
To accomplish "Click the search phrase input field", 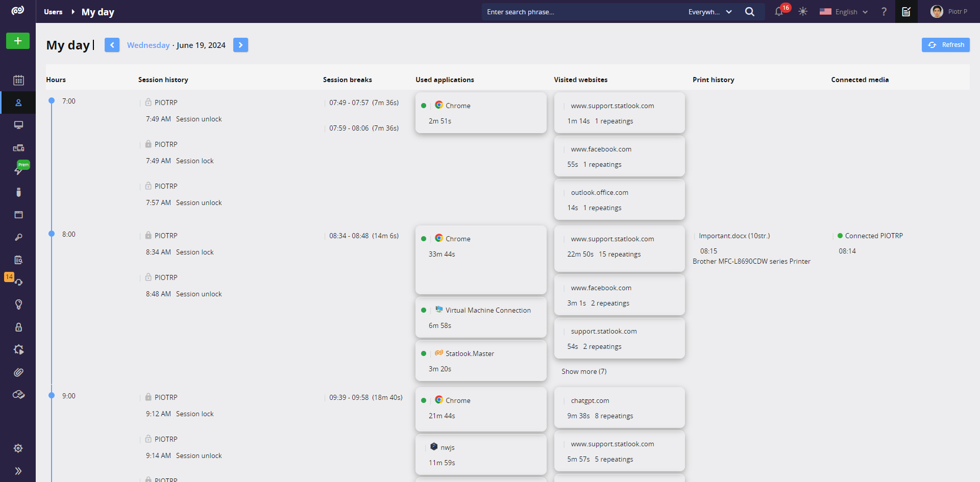I will pos(582,12).
